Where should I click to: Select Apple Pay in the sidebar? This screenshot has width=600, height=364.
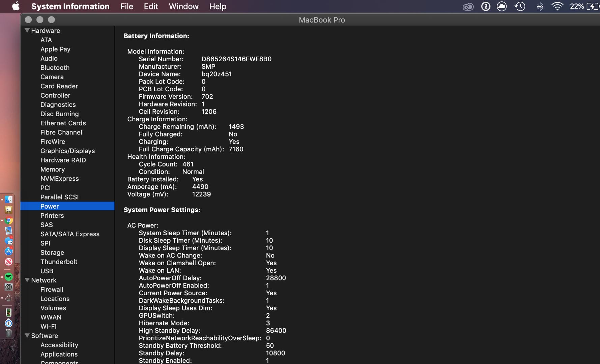coord(55,49)
